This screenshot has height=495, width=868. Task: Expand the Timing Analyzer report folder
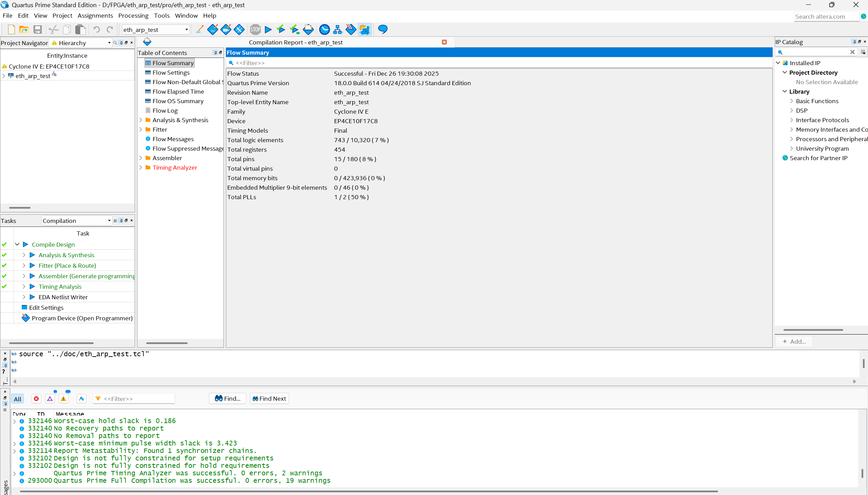pyautogui.click(x=141, y=168)
